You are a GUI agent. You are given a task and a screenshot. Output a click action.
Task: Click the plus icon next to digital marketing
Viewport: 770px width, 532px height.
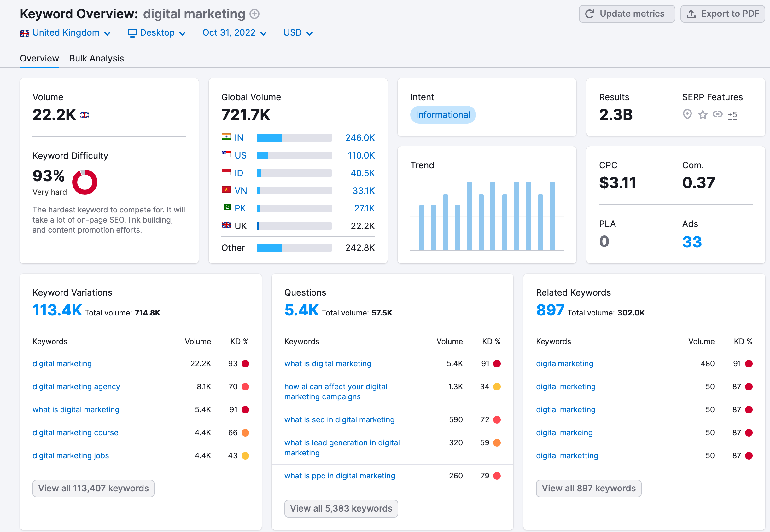pyautogui.click(x=254, y=14)
